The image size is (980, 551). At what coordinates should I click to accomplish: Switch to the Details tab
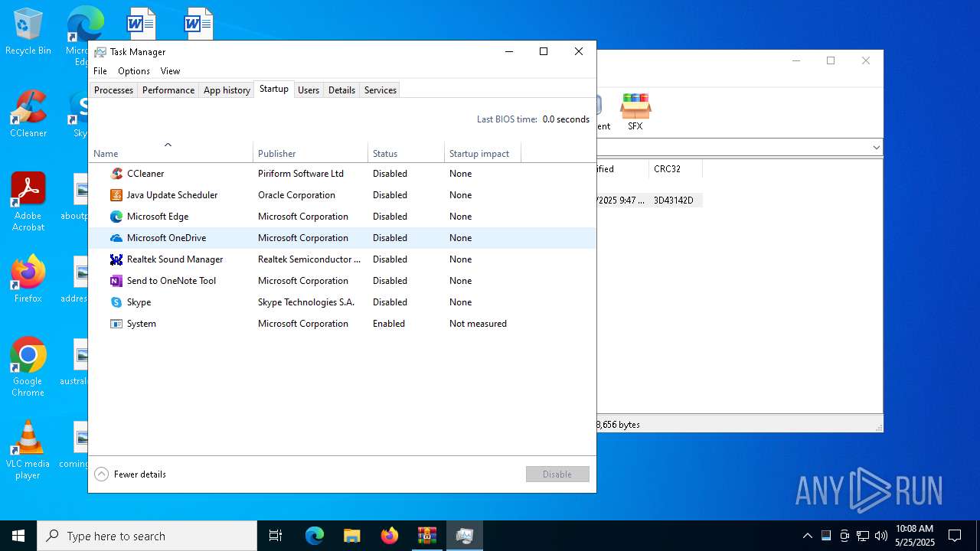pos(341,90)
